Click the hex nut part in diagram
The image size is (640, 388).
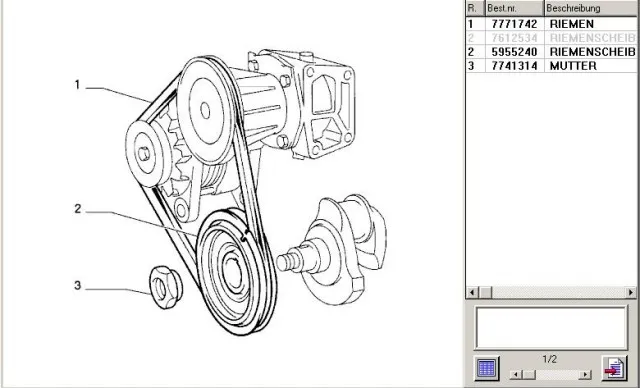(166, 287)
